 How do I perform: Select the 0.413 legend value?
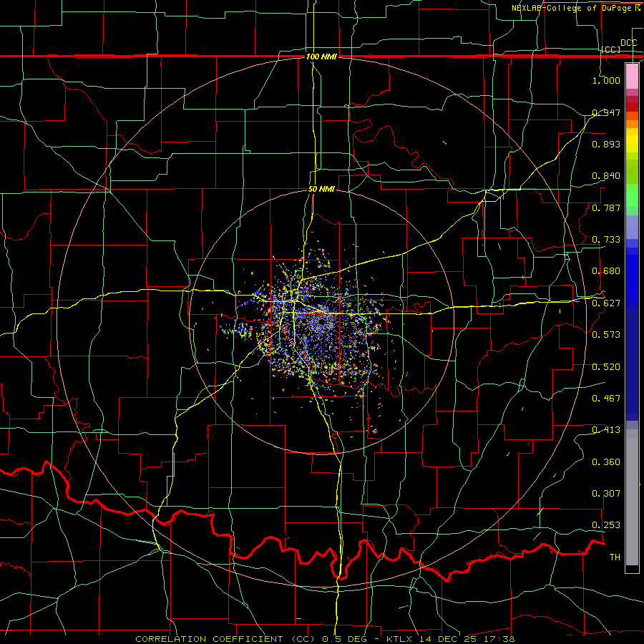click(606, 430)
